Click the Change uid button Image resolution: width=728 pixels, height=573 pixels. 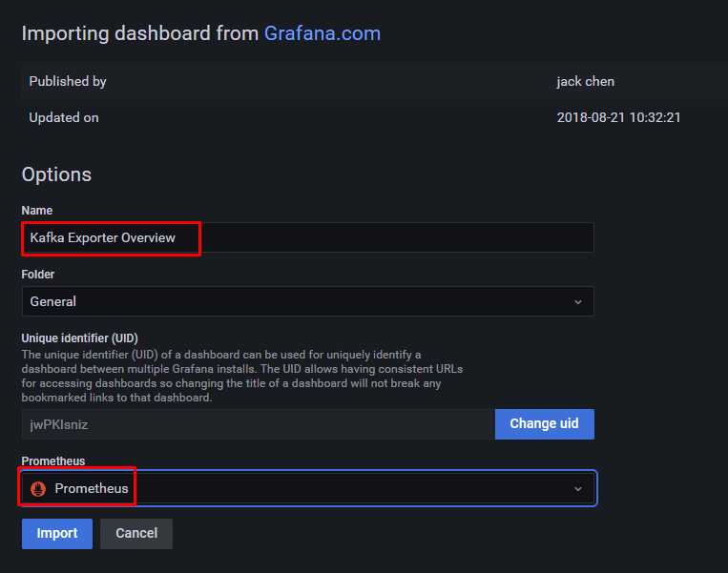pyautogui.click(x=545, y=424)
